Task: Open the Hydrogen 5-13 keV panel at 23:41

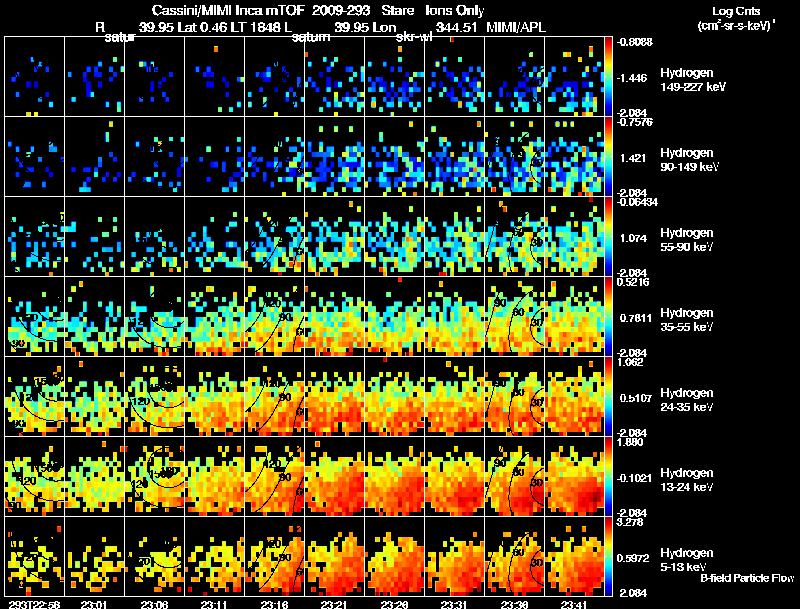Action: (574, 557)
